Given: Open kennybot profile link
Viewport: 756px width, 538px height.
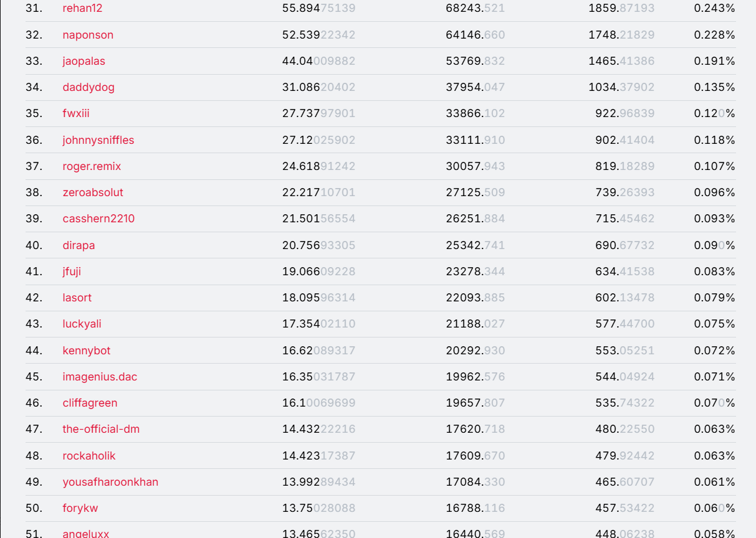Looking at the screenshot, I should pyautogui.click(x=86, y=351).
